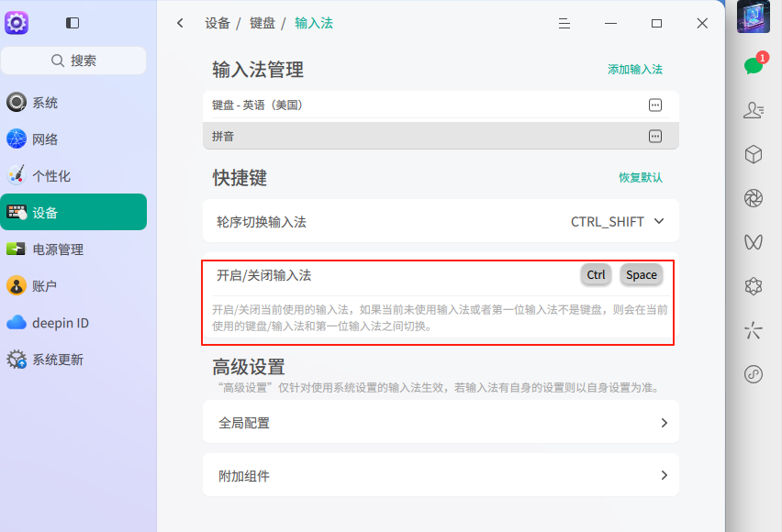Viewport: 782px width, 532px height.
Task: Open 系统更新 in the sidebar
Action: [73, 360]
